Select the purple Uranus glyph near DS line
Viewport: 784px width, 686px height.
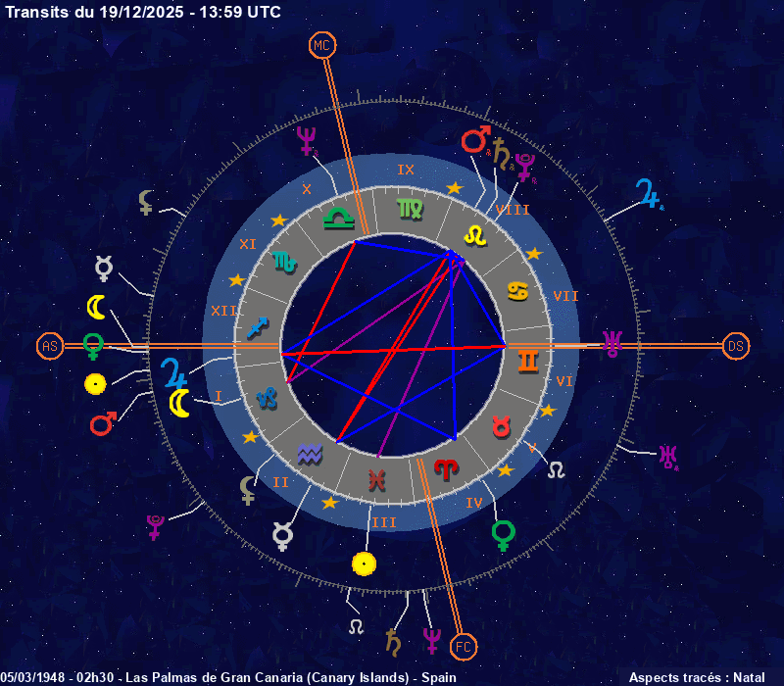point(612,342)
